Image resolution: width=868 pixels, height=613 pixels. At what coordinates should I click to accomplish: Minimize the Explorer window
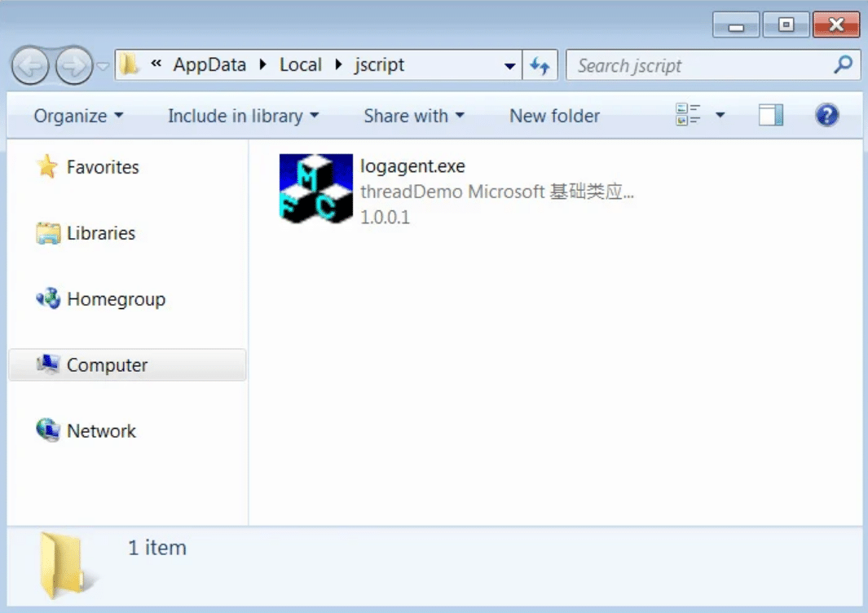coord(736,25)
